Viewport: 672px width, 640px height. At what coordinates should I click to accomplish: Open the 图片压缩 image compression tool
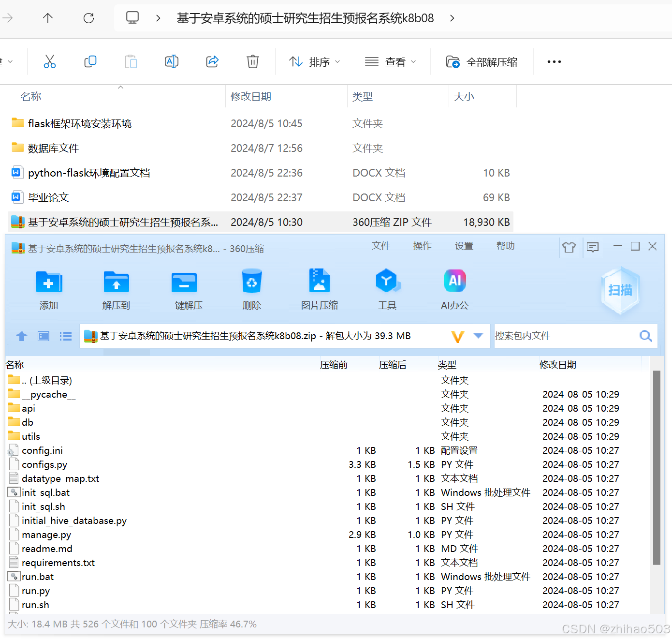tap(319, 289)
